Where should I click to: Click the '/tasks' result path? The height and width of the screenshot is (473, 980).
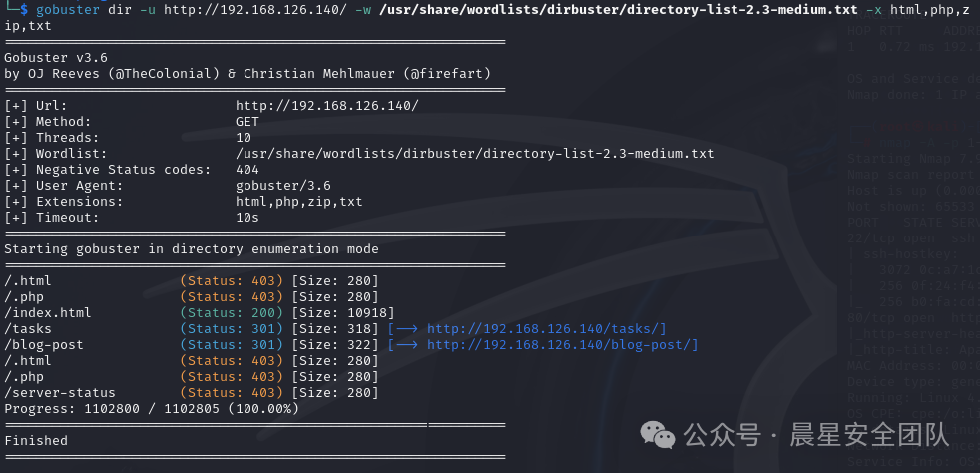click(28, 329)
